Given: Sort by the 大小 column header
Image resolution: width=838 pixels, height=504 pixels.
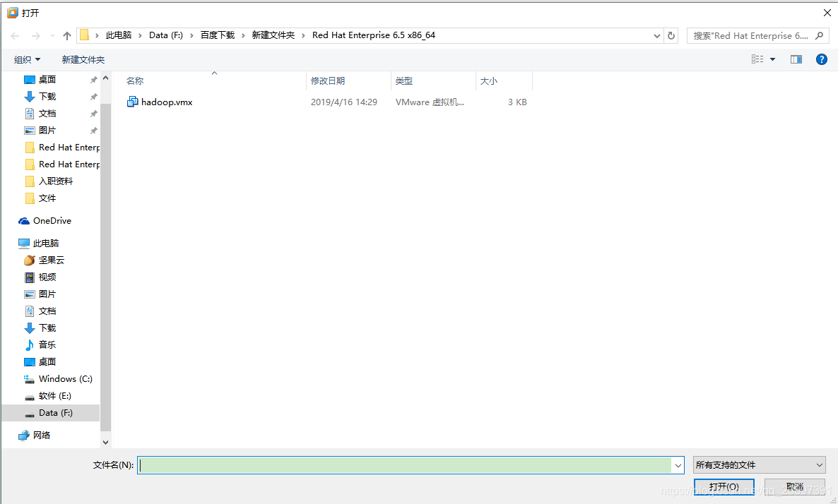Looking at the screenshot, I should coord(504,80).
